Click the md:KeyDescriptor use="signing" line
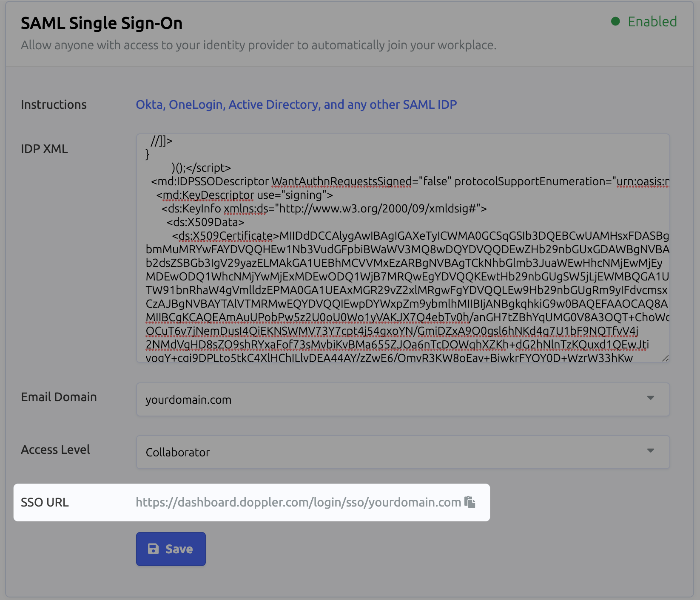The width and height of the screenshot is (700, 600). click(x=245, y=195)
